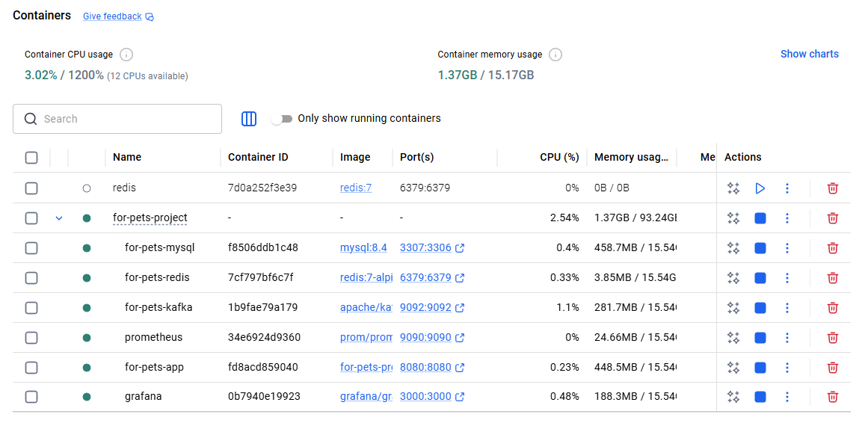Select the prometheus checkbox
The width and height of the screenshot is (868, 429).
pyautogui.click(x=31, y=338)
